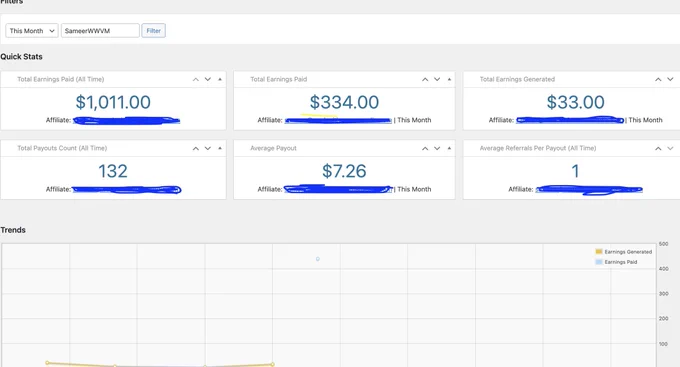
Task: Toggle Earnings Generated legend swatch in chart
Action: tap(599, 252)
